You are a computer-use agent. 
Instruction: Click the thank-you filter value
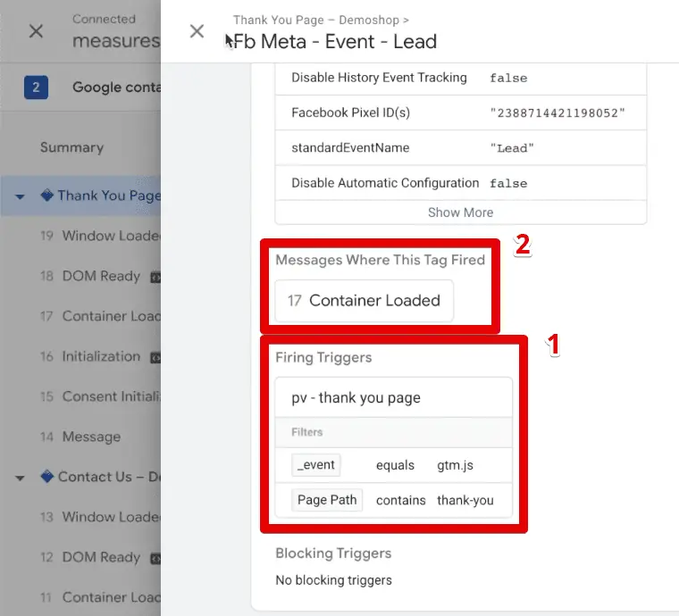point(465,500)
